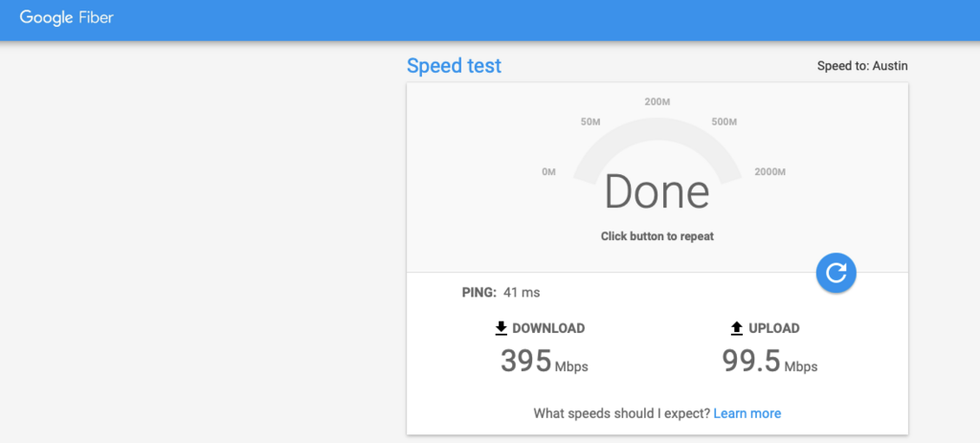Click the 500M gauge label
The width and height of the screenshot is (980, 443).
(724, 122)
